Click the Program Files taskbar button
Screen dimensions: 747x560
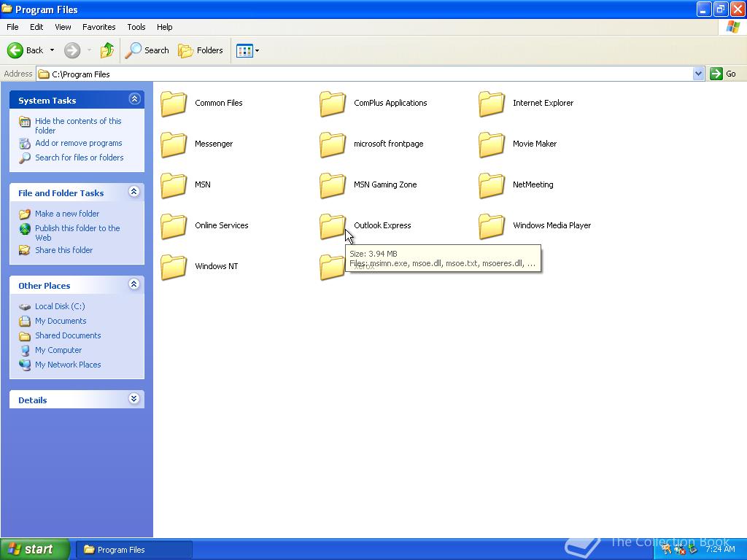135,550
